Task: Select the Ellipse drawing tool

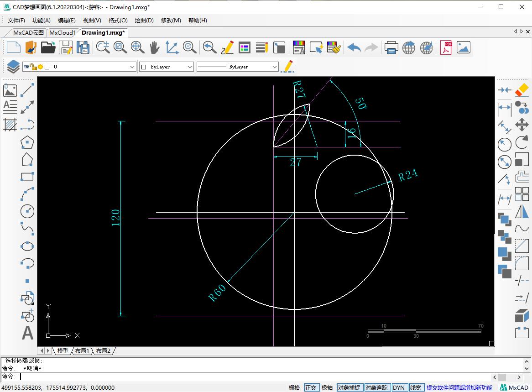Action: coord(27,246)
